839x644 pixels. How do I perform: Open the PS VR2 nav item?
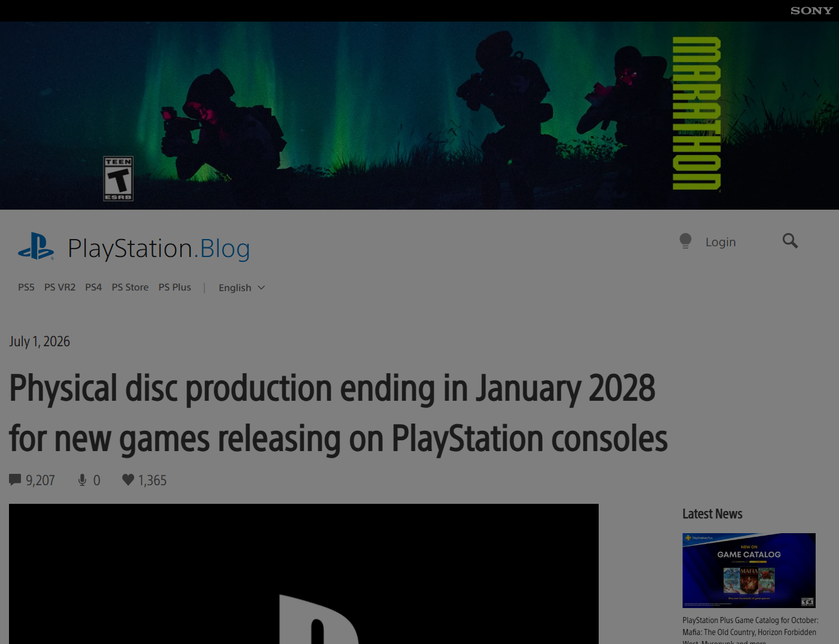60,288
